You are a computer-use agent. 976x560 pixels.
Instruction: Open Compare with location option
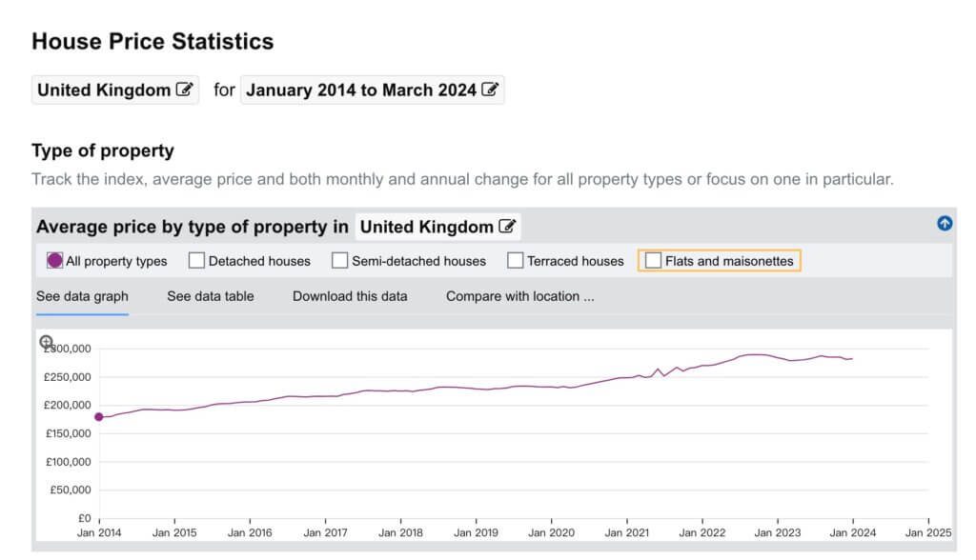[519, 296]
